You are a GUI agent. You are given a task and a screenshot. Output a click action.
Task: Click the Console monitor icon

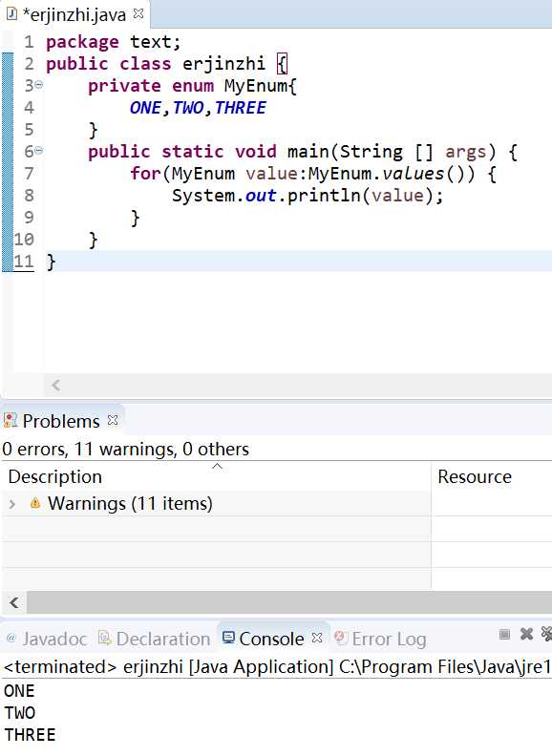(228, 638)
